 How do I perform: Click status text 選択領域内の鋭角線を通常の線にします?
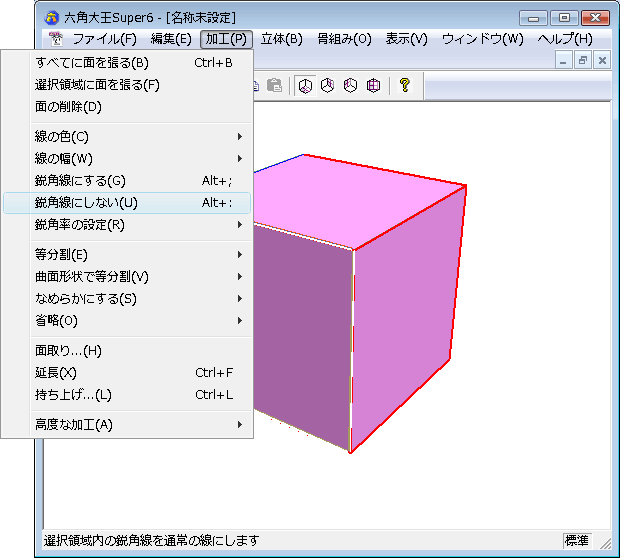tap(151, 541)
